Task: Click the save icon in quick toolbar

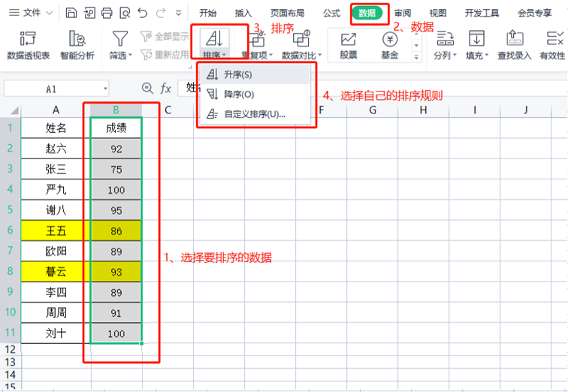Action: tap(71, 14)
